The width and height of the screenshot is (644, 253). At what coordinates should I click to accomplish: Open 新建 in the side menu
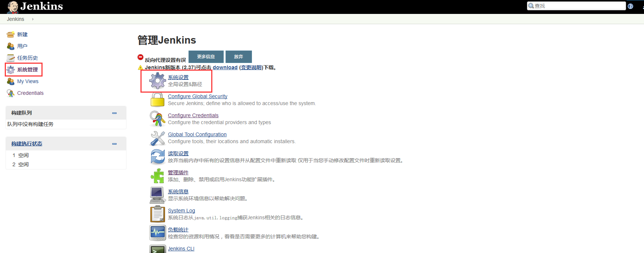[22, 34]
